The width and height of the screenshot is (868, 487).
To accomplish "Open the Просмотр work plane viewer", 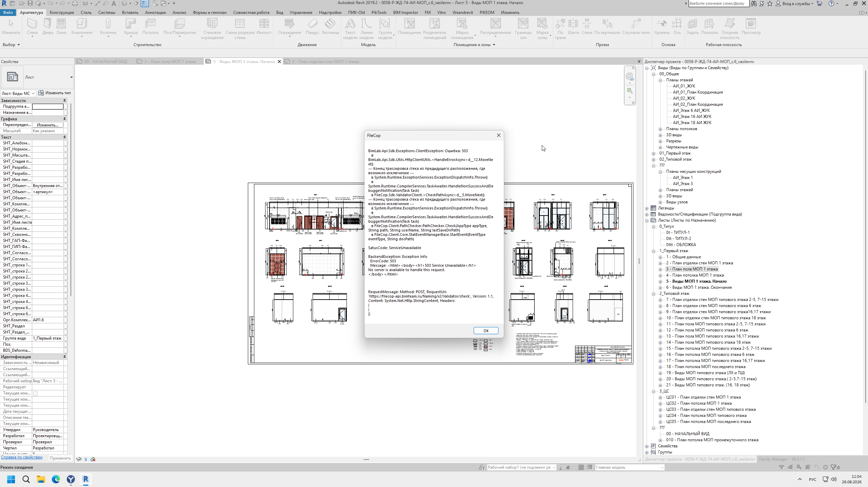I will click(x=751, y=27).
